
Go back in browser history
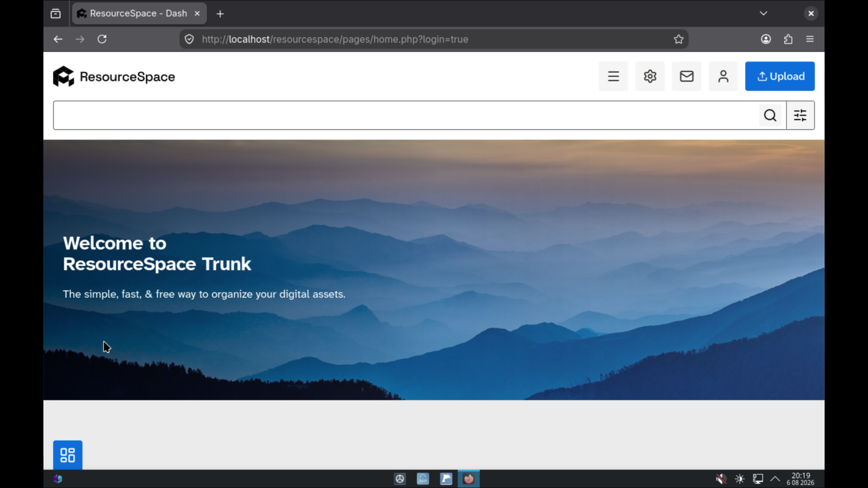[58, 39]
